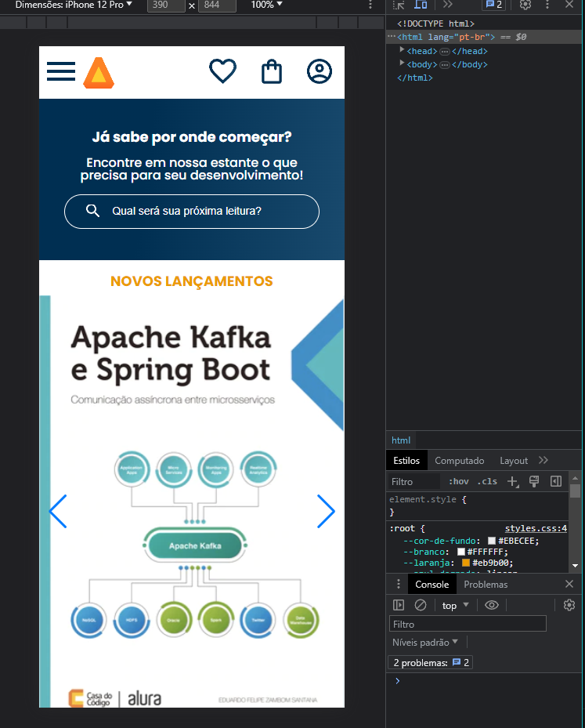The width and height of the screenshot is (585, 728).
Task: Open drawer three-dot menu beside Console
Action: pos(398,584)
